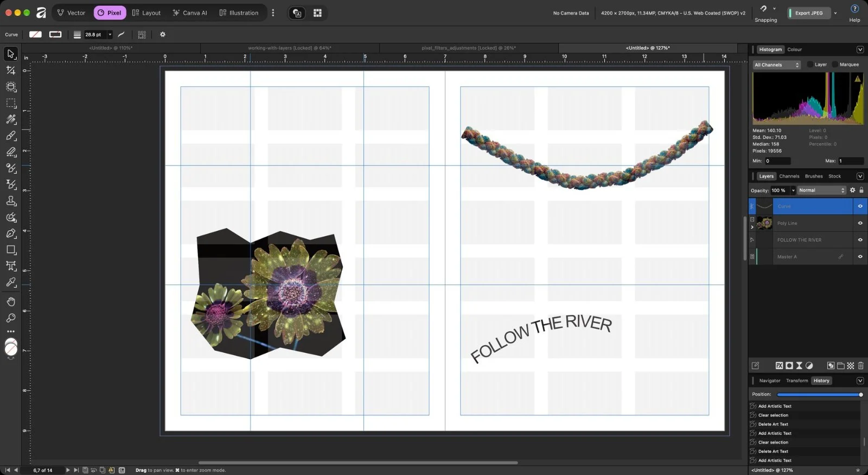Open the All Channels dropdown
This screenshot has height=475, width=868.
point(777,65)
